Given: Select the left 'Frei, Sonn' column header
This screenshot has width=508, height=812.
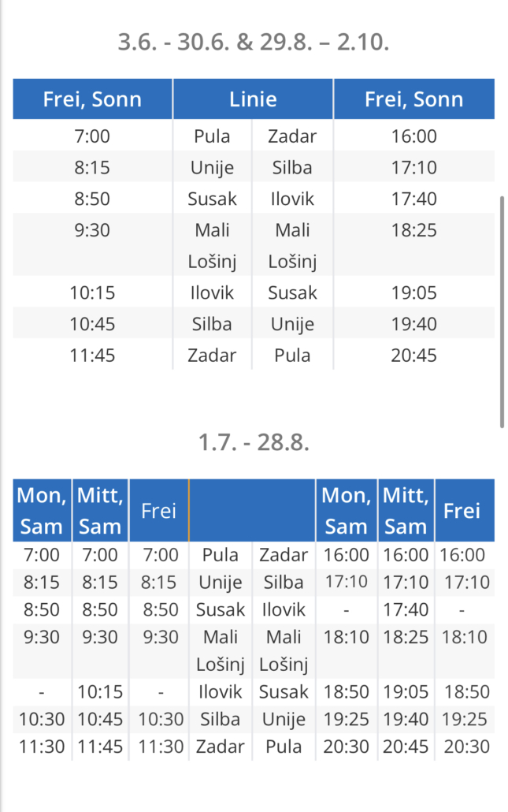Looking at the screenshot, I should (x=92, y=99).
